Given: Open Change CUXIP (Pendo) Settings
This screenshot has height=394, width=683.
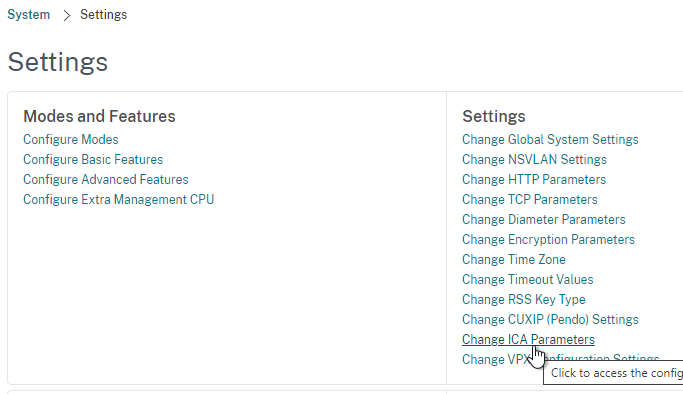Looking at the screenshot, I should (x=550, y=320).
